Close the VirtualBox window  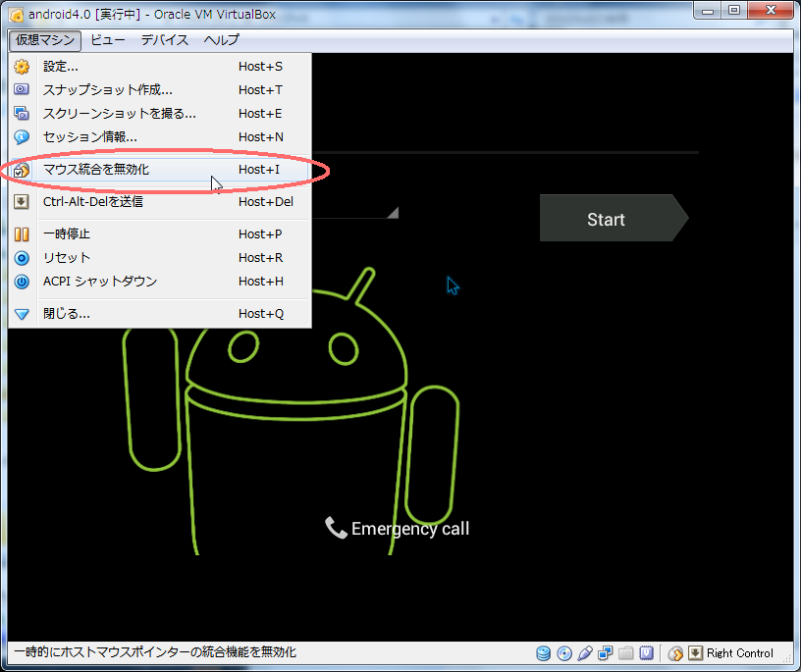(x=771, y=11)
